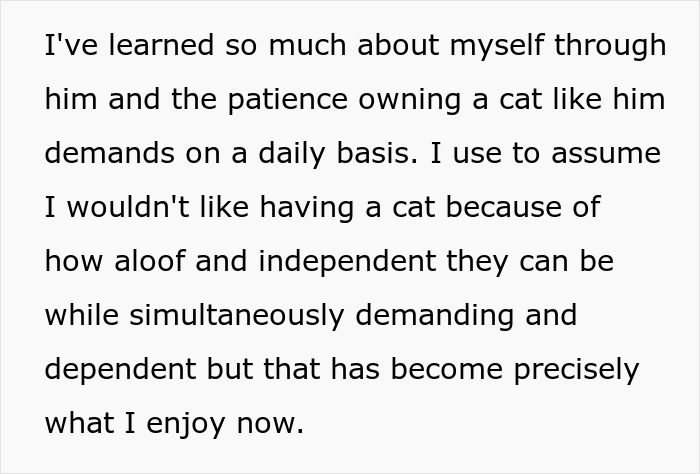
Task: Click the word "become" in seventh line
Action: [x=447, y=369]
